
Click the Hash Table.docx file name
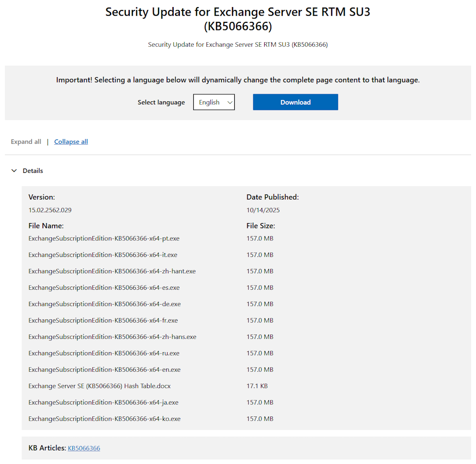pyautogui.click(x=92, y=386)
